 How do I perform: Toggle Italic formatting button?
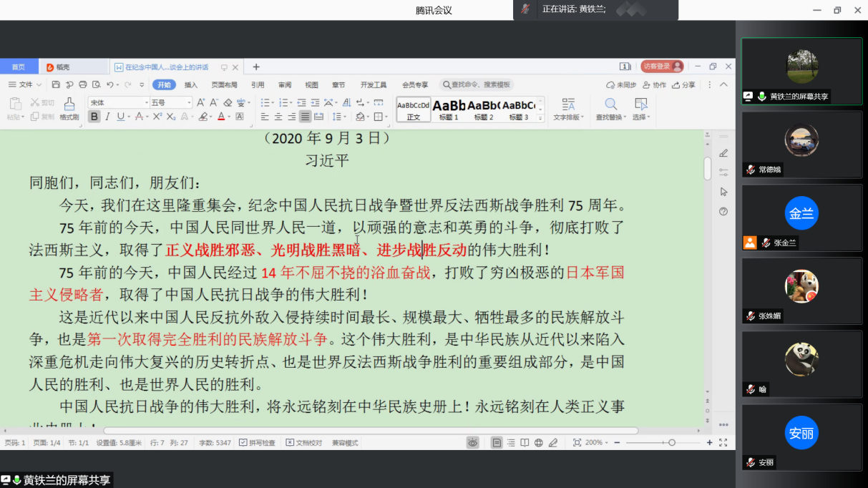point(108,117)
